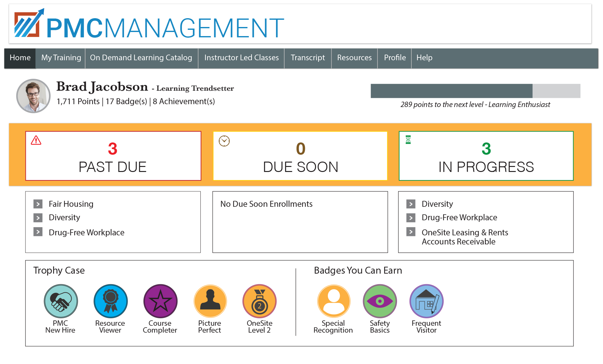Expand Diversity arrow in the In Progress list
Viewport: 603px width, 364px height.
coord(410,204)
